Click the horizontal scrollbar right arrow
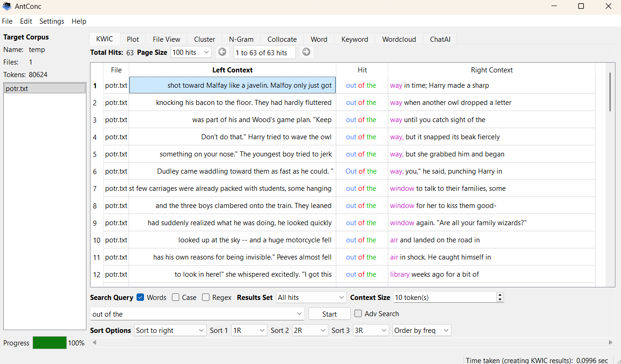The height and width of the screenshot is (364, 621). [610, 343]
